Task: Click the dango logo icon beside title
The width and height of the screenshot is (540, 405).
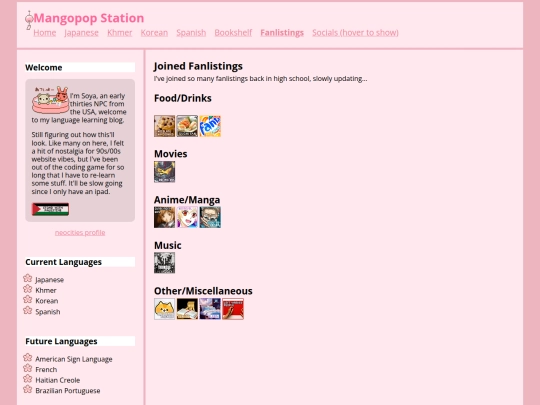Action: point(29,20)
